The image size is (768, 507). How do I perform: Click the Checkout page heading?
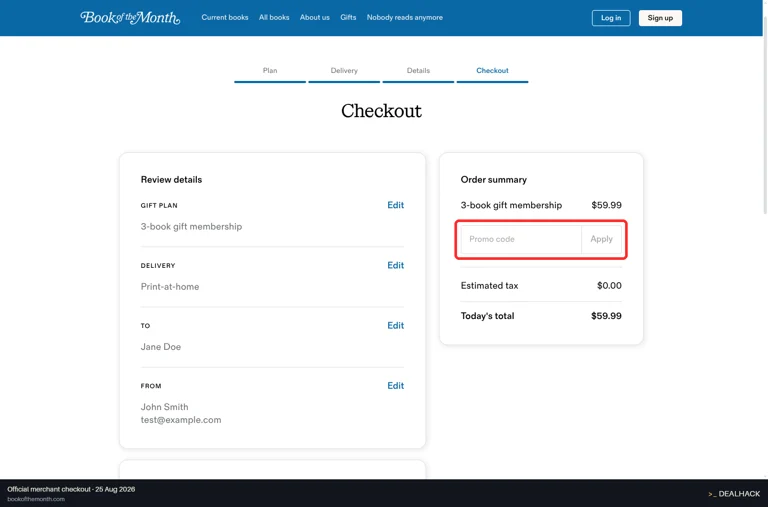pos(381,111)
